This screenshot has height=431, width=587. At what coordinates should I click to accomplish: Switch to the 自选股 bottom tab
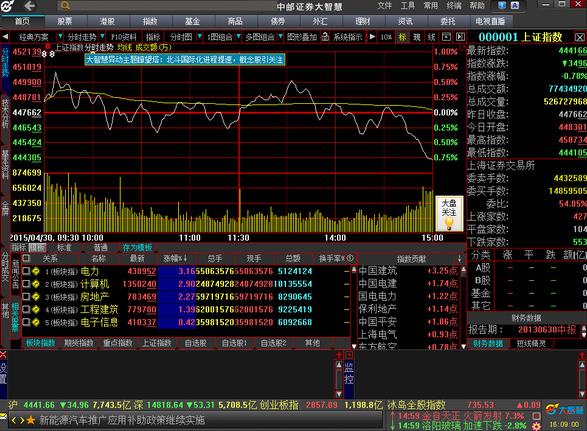[195, 343]
